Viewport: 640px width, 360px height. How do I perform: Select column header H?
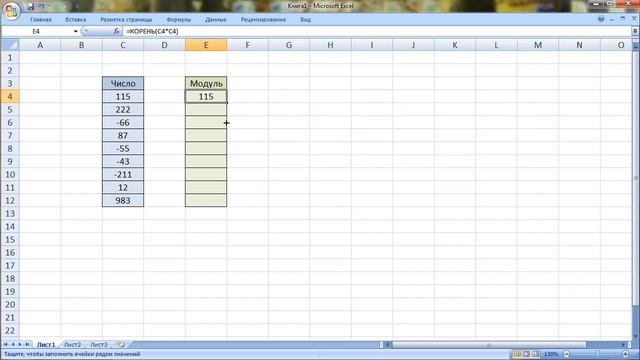pos(330,45)
